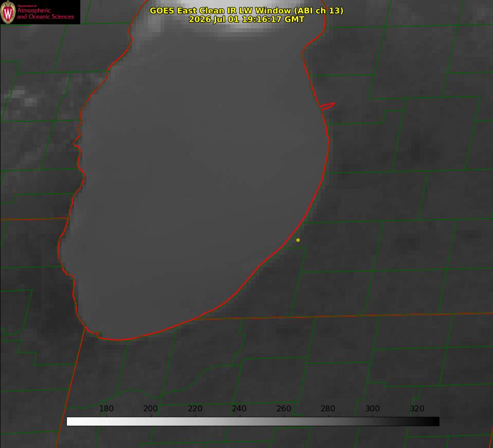Click the 320 value on colorbar

[x=417, y=408]
